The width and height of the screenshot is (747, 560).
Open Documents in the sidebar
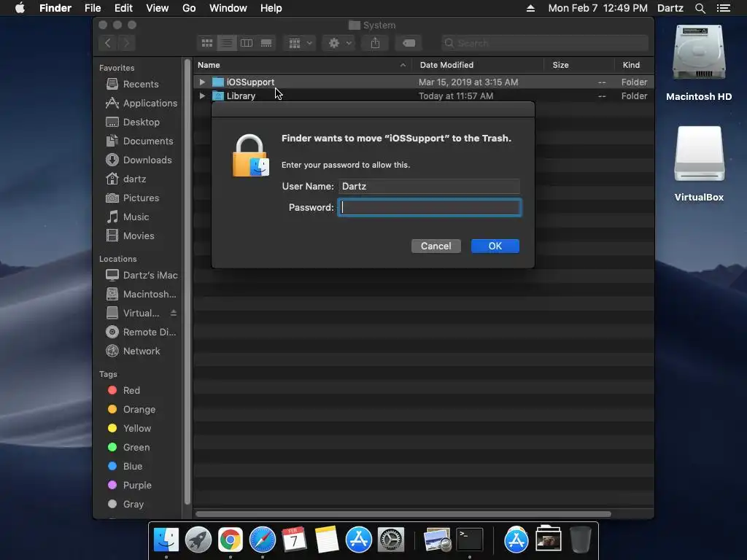[x=139, y=141]
